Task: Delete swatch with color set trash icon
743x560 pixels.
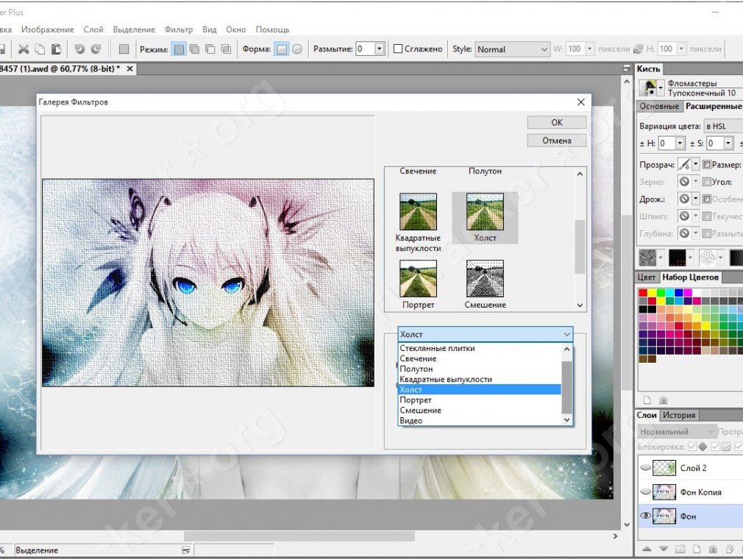Action: [x=664, y=400]
